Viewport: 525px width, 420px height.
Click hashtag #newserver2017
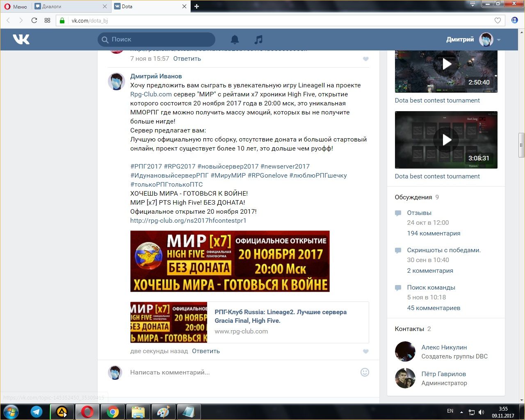(x=285, y=167)
